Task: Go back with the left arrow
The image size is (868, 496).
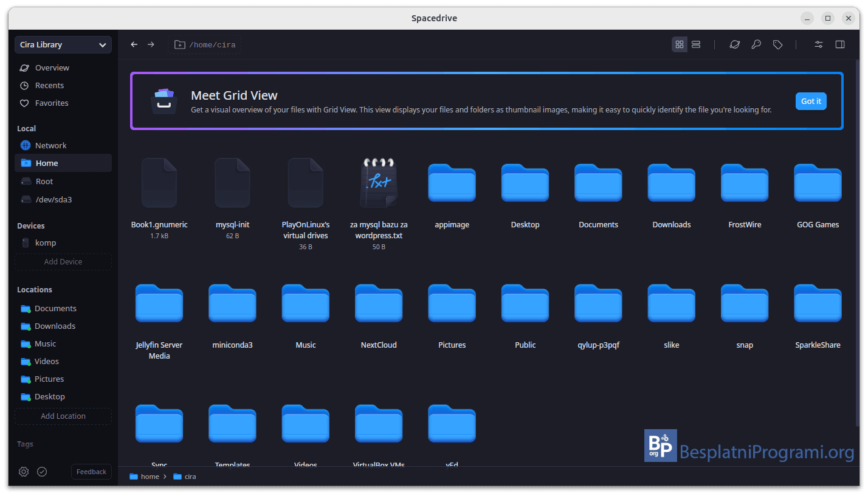Action: point(134,44)
